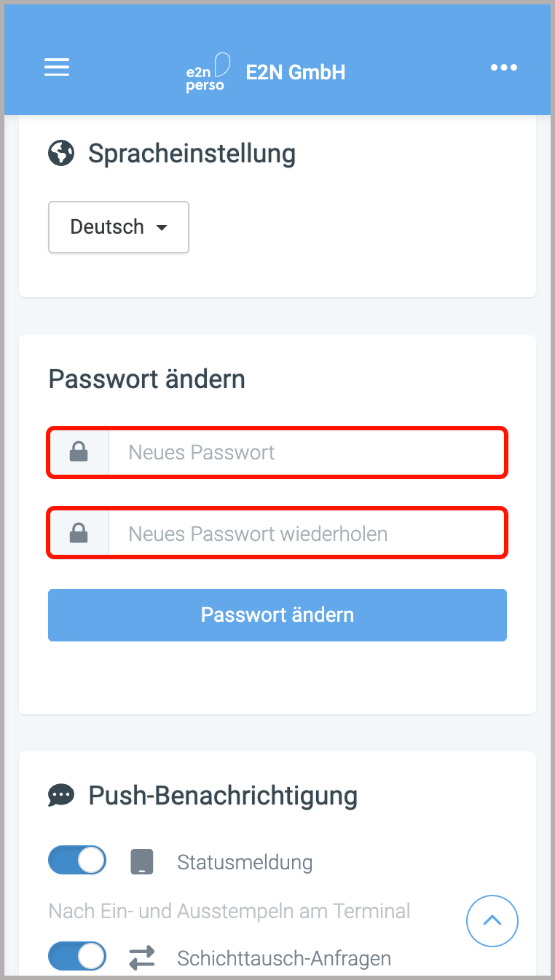Disable the Statusmeldung push notification
555x980 pixels.
[76, 860]
